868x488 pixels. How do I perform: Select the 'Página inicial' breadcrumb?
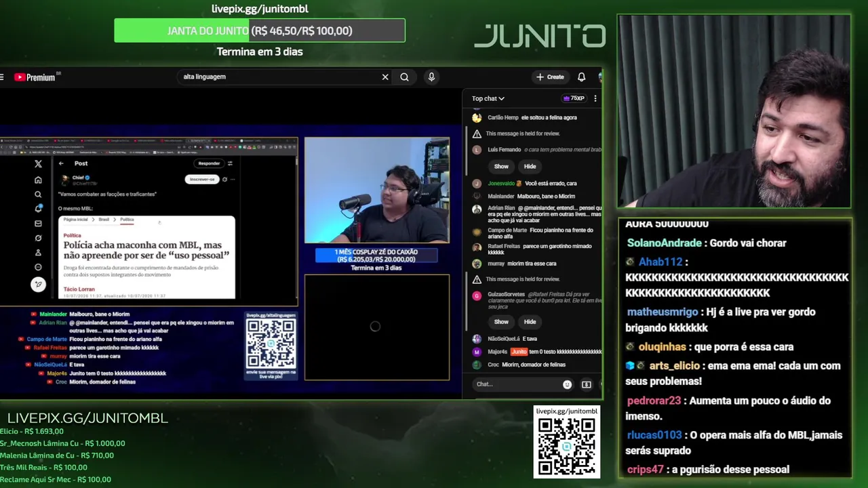click(76, 220)
